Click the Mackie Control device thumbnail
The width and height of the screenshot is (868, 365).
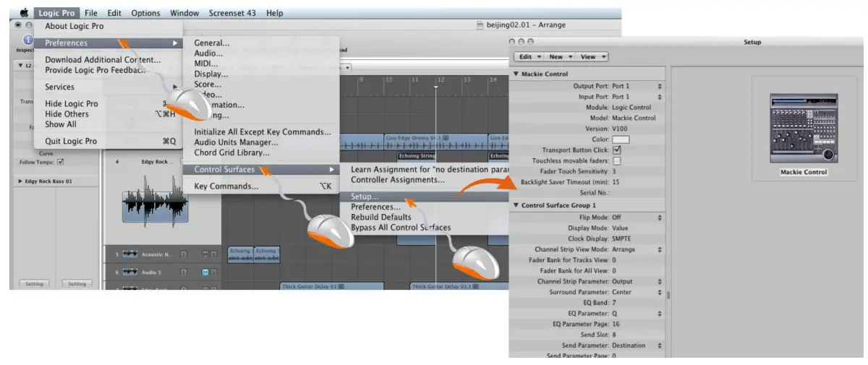[x=803, y=128]
